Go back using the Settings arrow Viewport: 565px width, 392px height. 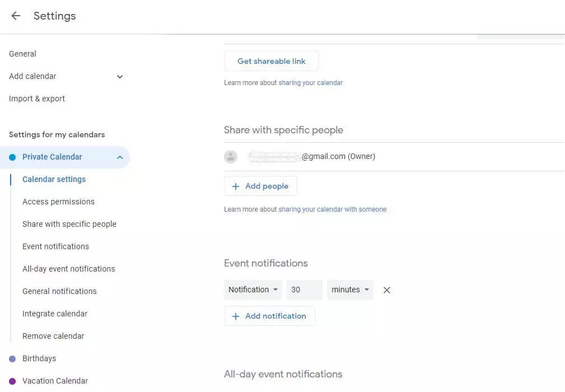click(x=16, y=16)
